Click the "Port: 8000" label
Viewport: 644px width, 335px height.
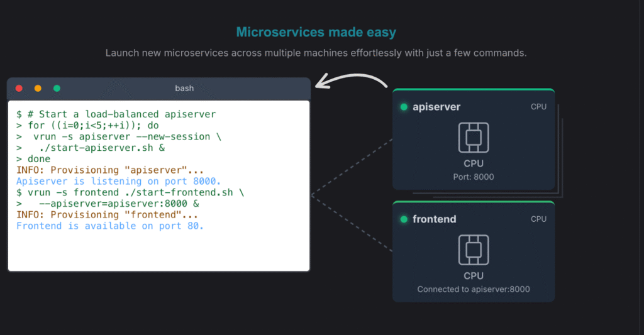click(474, 177)
